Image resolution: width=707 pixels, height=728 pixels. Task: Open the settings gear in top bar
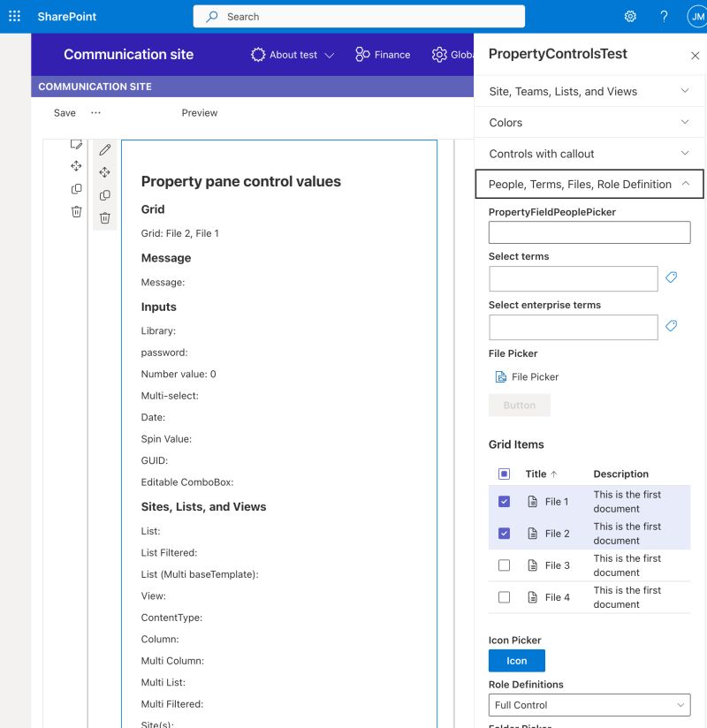click(630, 17)
